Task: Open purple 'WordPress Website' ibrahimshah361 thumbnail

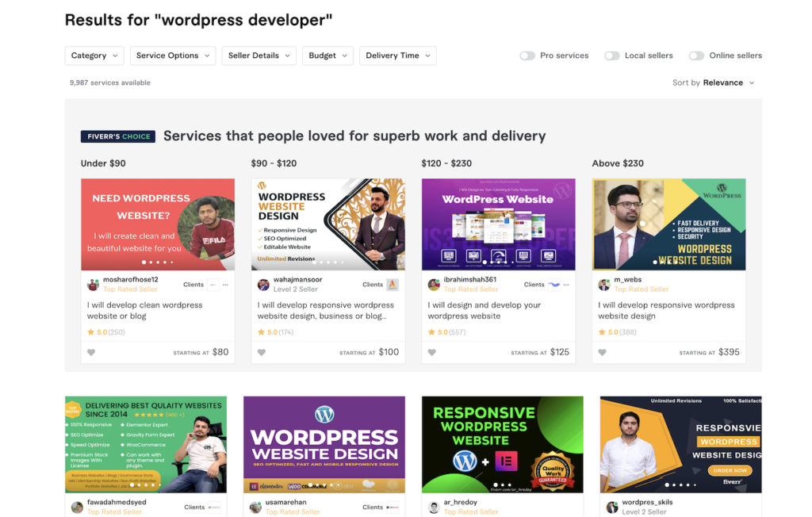Action: 499,224
